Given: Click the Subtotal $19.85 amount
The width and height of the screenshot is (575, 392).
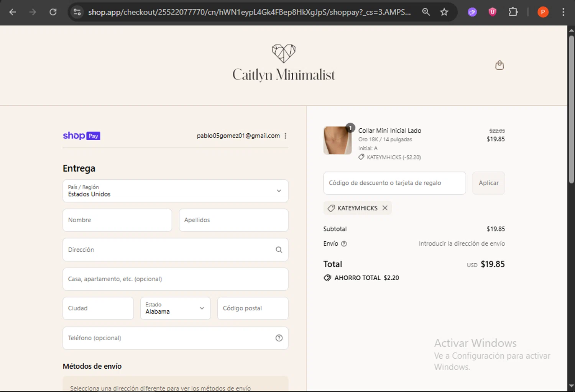Looking at the screenshot, I should point(496,229).
